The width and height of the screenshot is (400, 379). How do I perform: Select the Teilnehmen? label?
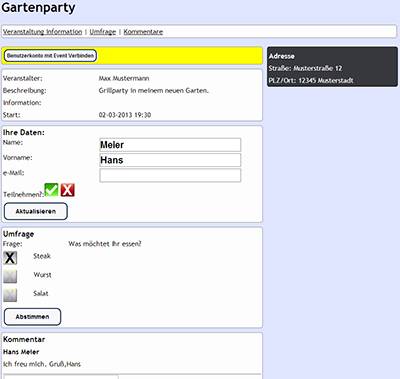(23, 195)
